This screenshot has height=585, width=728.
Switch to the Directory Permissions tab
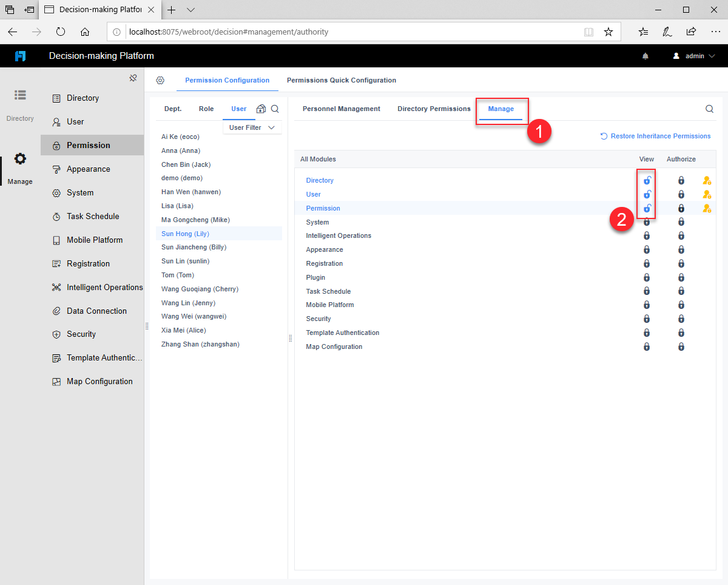[434, 109]
